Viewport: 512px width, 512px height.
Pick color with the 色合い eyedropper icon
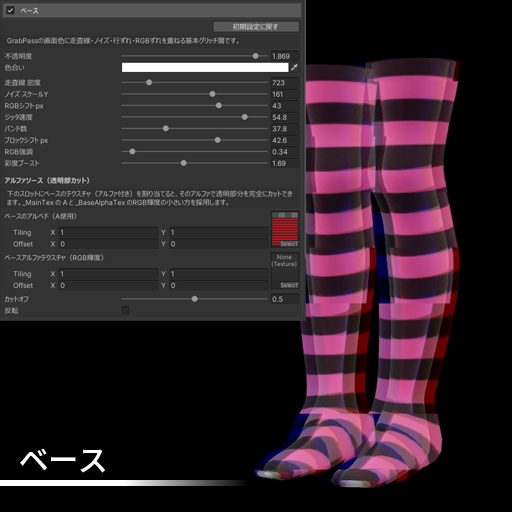click(294, 67)
